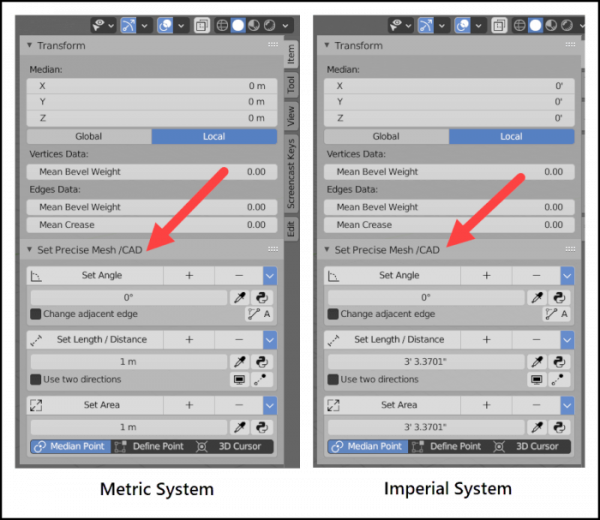Screen dimensions: 600x520
Task: Click the angle A icon in the metric panel
Action: (x=259, y=314)
